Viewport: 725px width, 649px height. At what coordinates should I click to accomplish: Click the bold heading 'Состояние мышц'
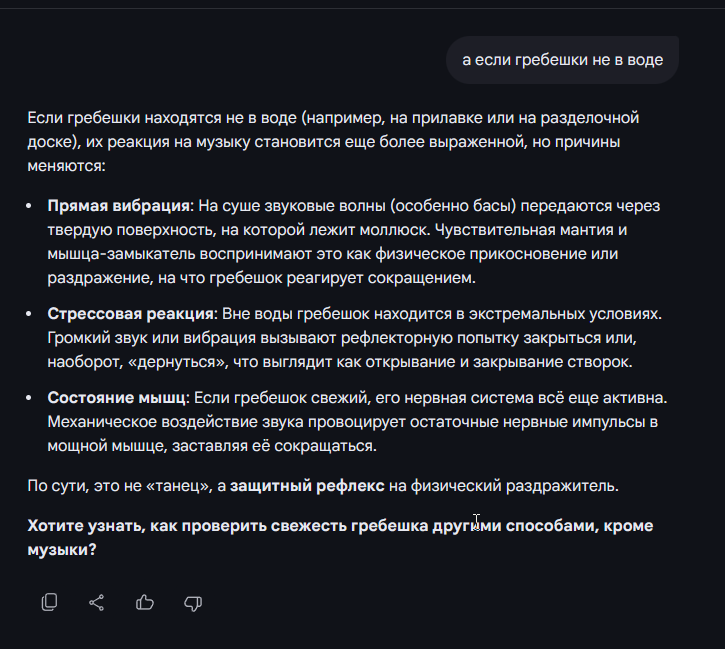(x=116, y=398)
